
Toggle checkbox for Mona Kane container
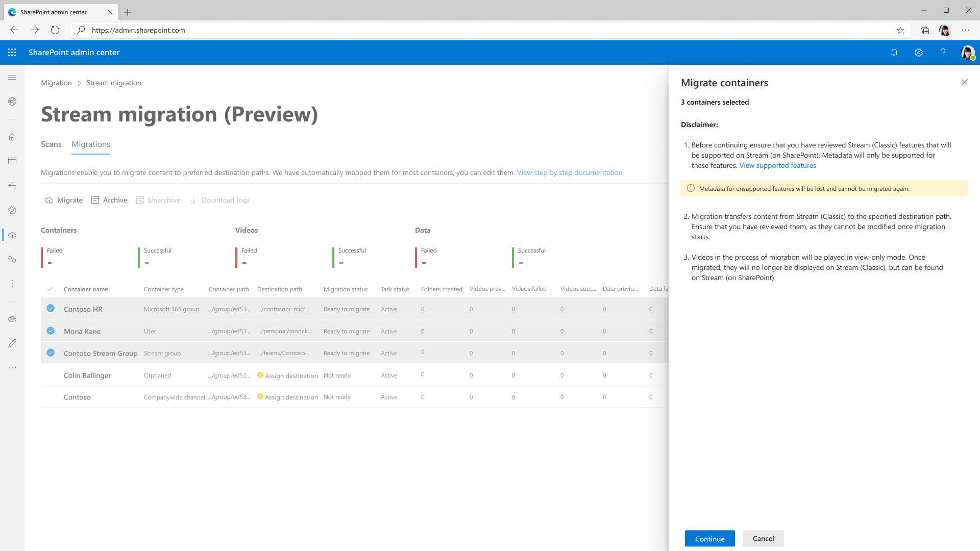click(x=51, y=330)
